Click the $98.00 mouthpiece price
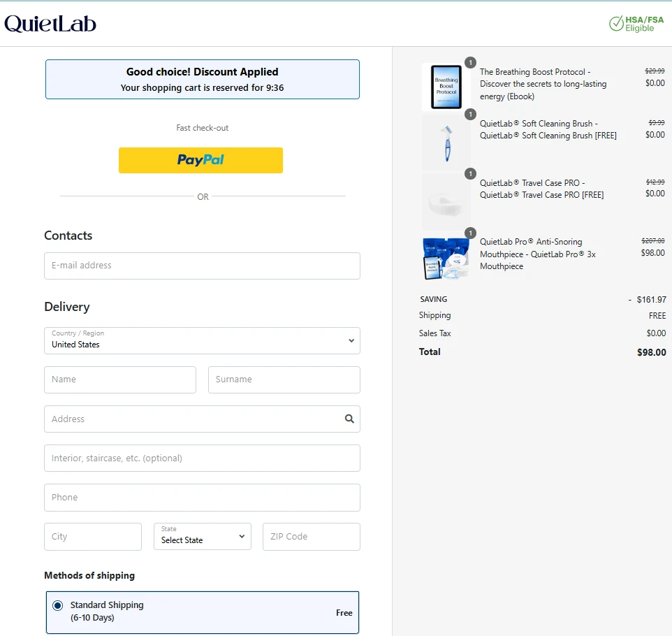This screenshot has width=672, height=636. coord(652,253)
